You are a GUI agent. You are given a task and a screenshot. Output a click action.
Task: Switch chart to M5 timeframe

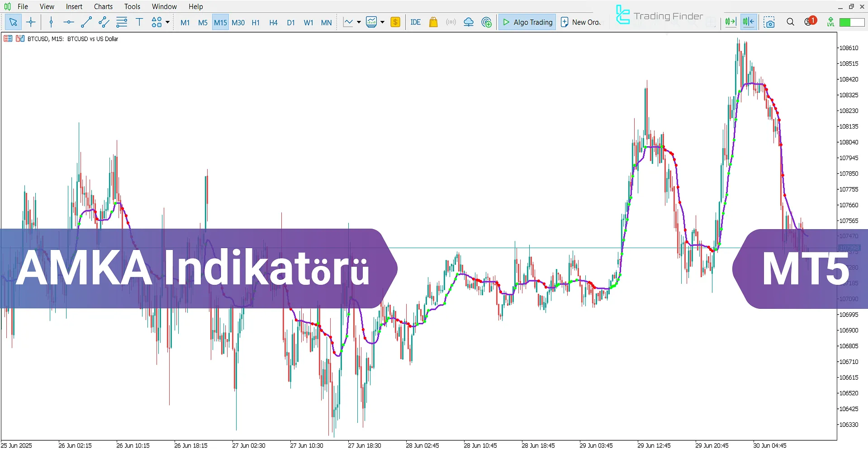click(203, 23)
